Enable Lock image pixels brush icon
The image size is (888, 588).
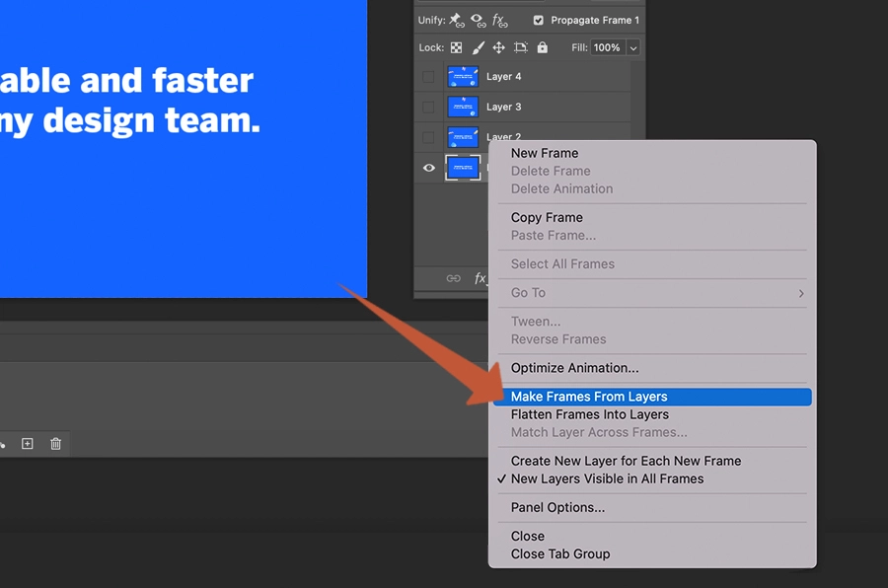pyautogui.click(x=477, y=46)
